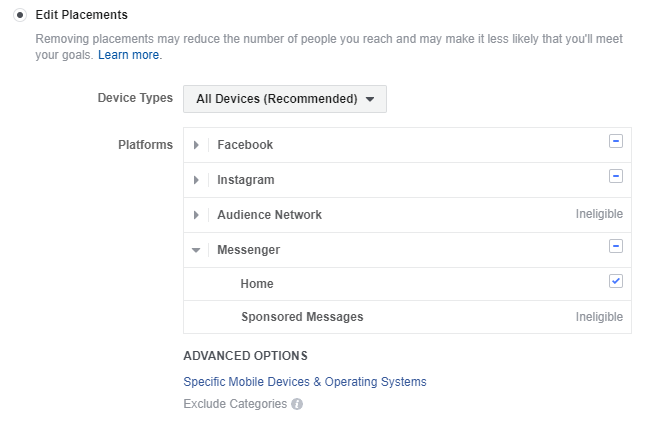Click the Exclude Categories info icon
Image resolution: width=649 pixels, height=442 pixels.
click(297, 404)
